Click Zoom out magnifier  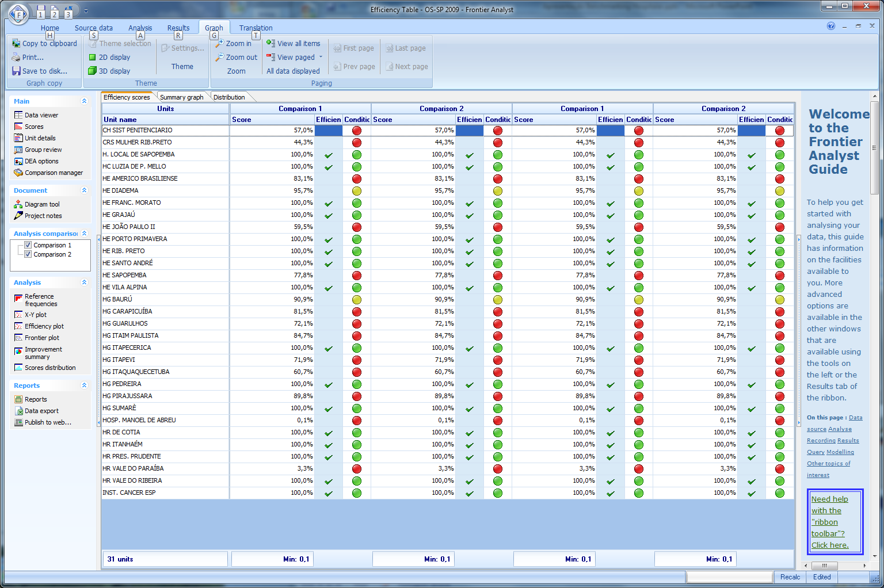coord(219,58)
